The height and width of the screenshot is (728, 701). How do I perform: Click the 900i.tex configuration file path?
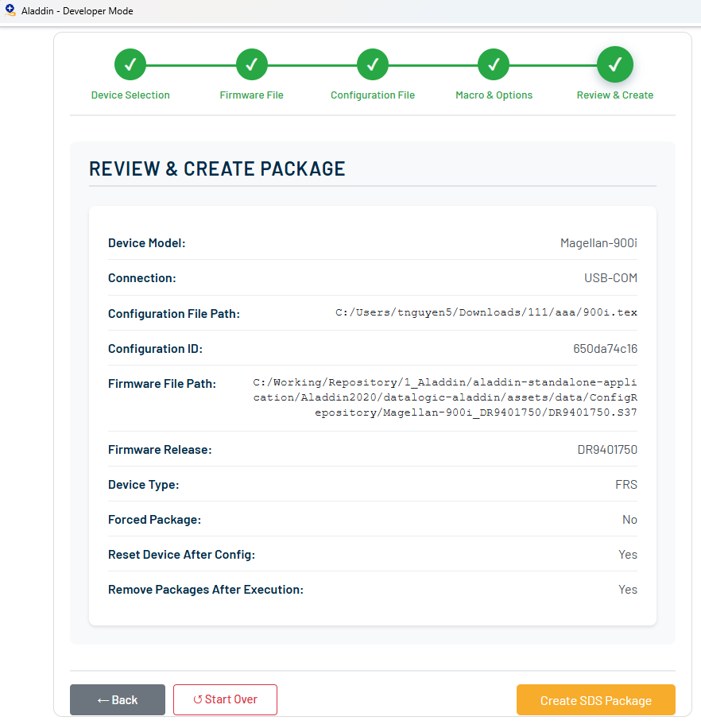486,313
